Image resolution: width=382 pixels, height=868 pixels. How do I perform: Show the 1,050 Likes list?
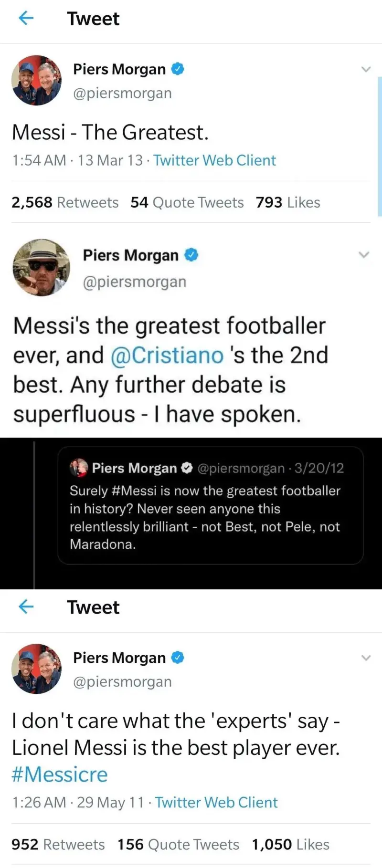[290, 844]
